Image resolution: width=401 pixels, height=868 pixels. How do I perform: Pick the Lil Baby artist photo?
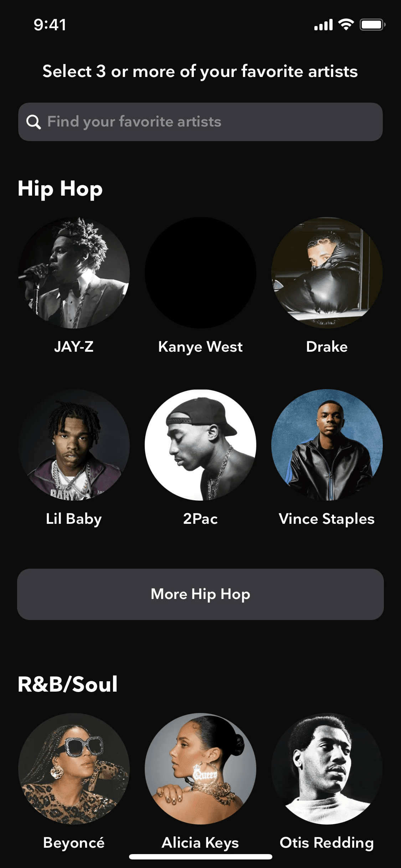(74, 445)
